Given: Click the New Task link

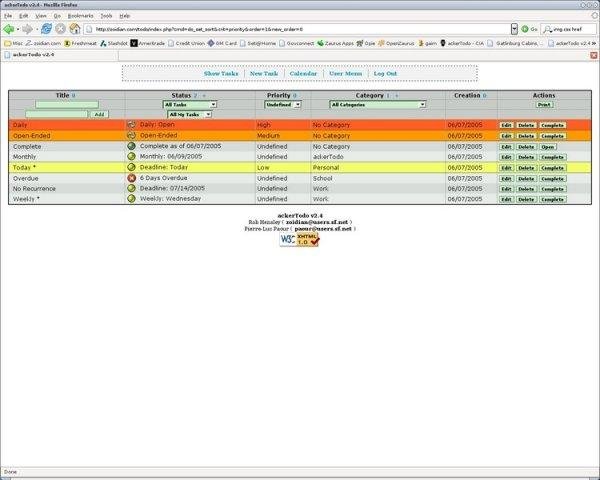Looking at the screenshot, I should tap(264, 74).
